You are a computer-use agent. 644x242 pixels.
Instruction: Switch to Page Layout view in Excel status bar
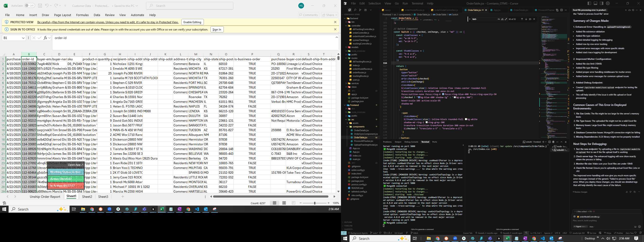pyautogui.click(x=284, y=203)
